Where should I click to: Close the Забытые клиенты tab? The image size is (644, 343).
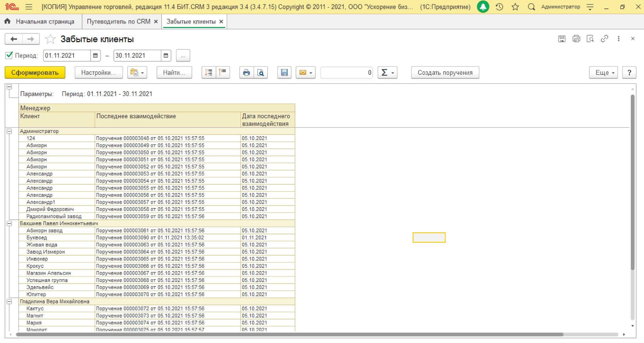(x=221, y=22)
